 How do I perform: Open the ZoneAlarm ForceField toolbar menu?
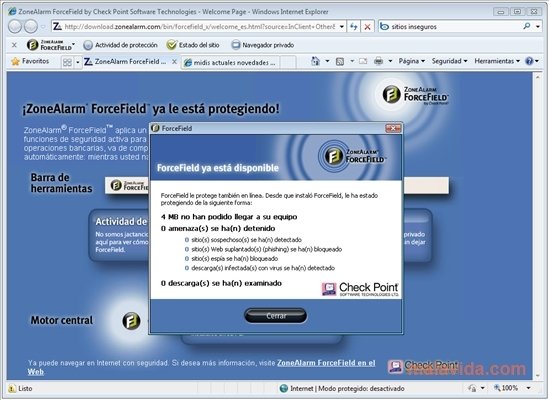click(51, 45)
